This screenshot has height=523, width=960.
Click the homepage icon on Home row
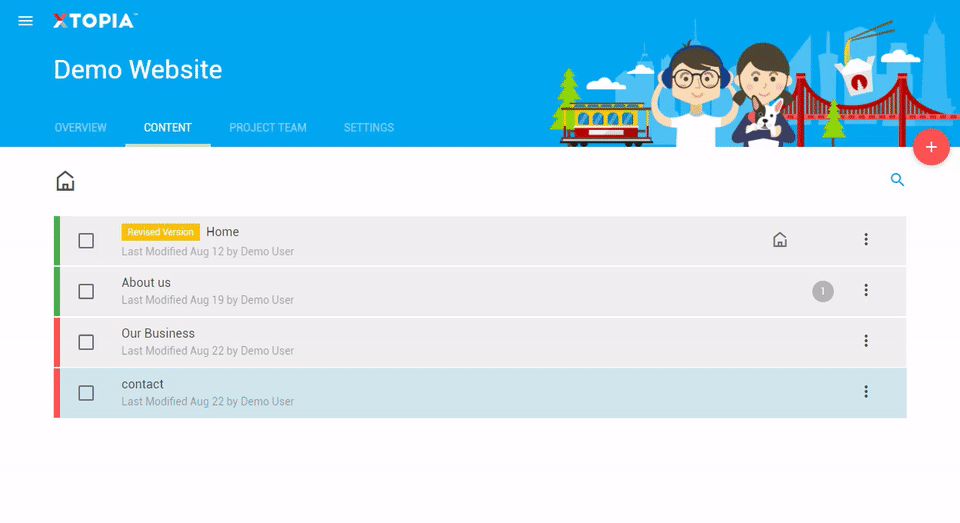780,240
